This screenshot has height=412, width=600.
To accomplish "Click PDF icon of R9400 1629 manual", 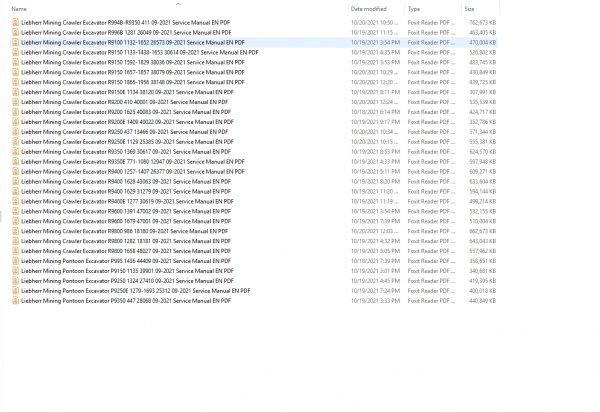I will 15,192.
